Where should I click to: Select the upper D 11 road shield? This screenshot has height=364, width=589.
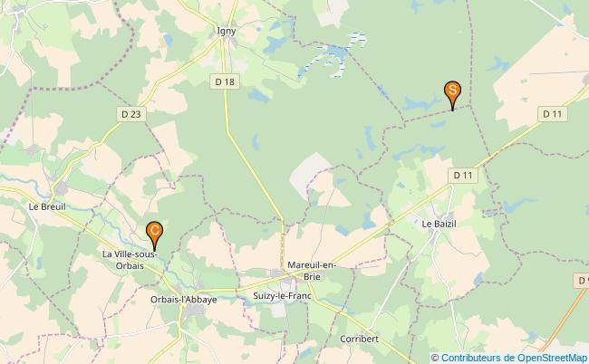click(553, 114)
